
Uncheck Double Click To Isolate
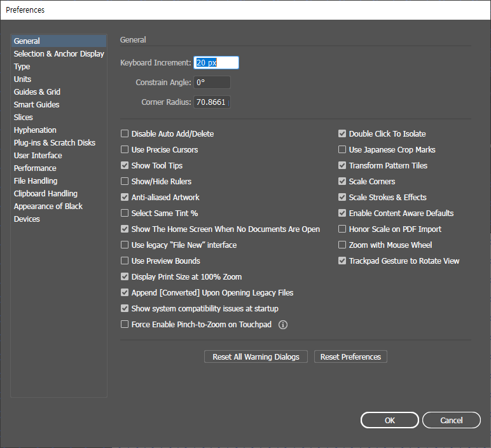pyautogui.click(x=342, y=134)
